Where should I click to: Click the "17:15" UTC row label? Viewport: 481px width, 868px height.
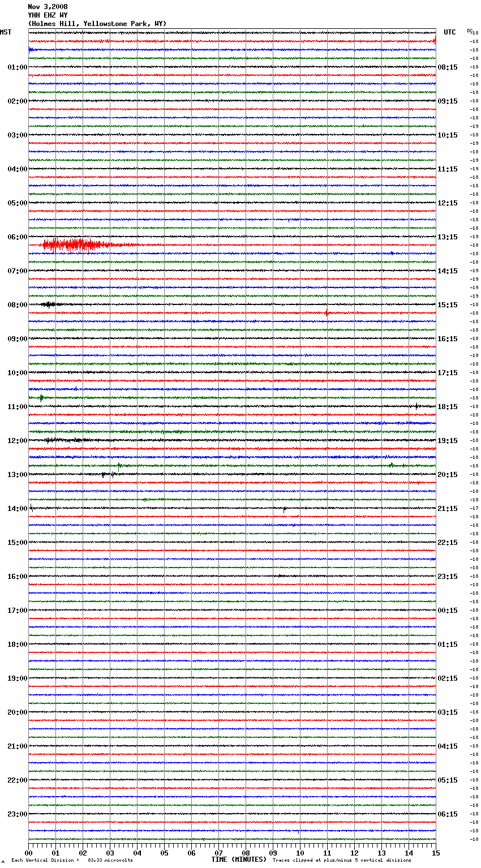(448, 373)
